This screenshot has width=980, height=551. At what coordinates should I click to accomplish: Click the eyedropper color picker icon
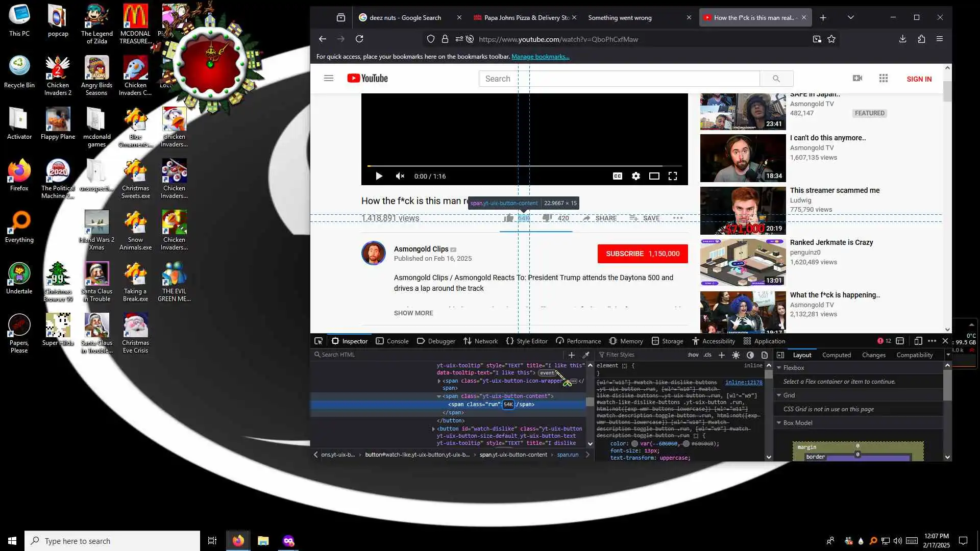(586, 355)
